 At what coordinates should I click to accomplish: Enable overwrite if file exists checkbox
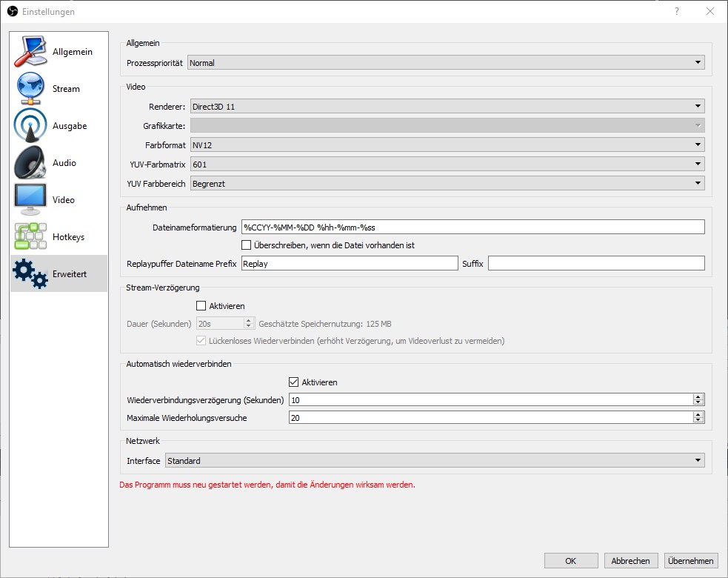[247, 245]
